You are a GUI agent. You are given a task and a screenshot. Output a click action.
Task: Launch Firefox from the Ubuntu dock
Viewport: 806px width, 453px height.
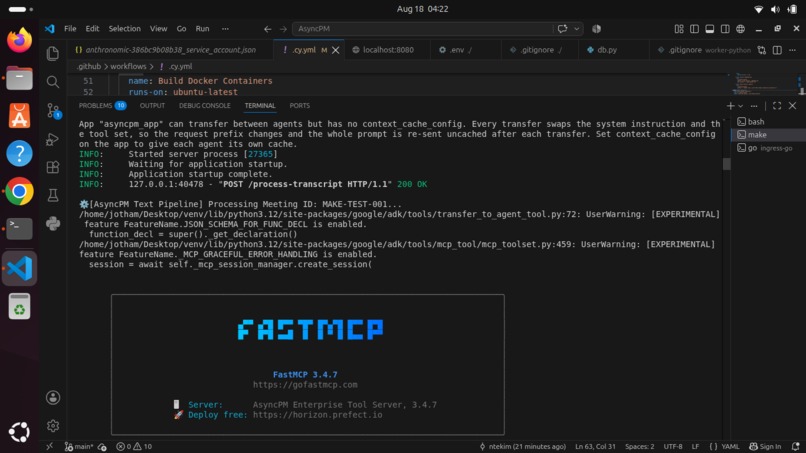[x=20, y=40]
